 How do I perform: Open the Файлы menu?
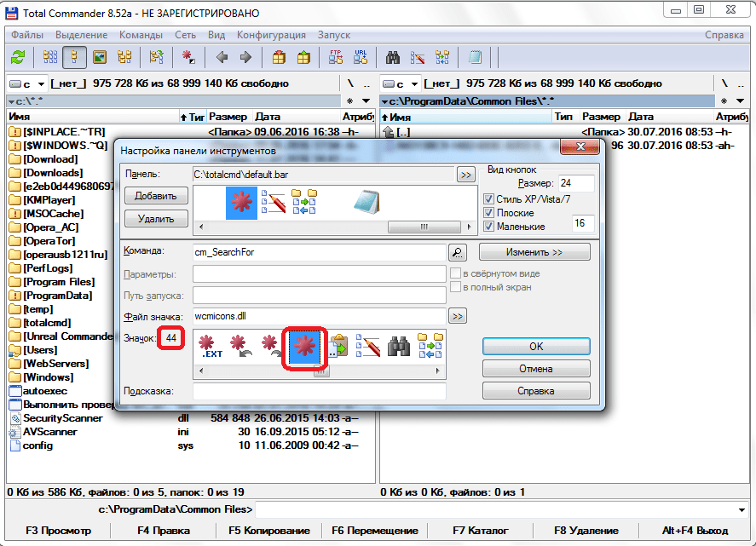(x=27, y=35)
